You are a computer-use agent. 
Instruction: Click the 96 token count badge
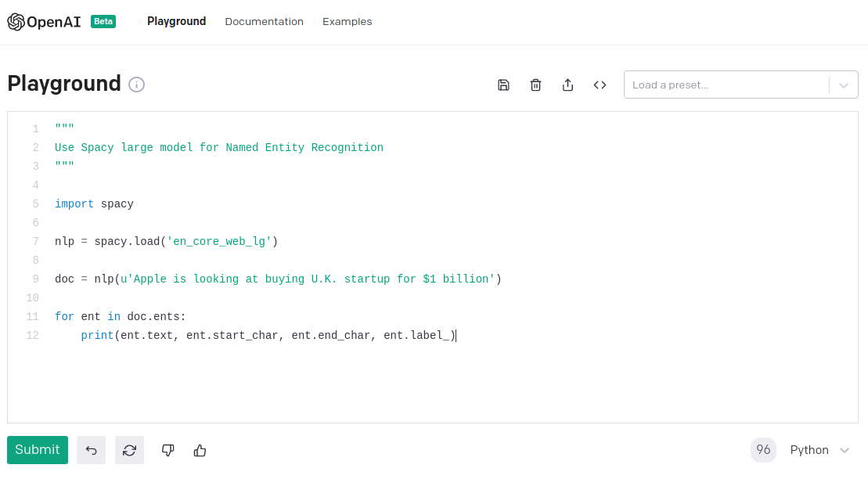(763, 450)
